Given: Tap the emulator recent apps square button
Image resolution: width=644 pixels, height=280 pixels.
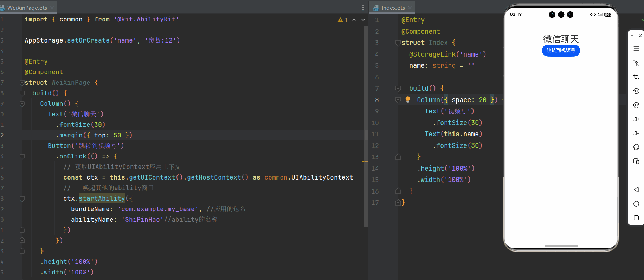Looking at the screenshot, I should (636, 218).
